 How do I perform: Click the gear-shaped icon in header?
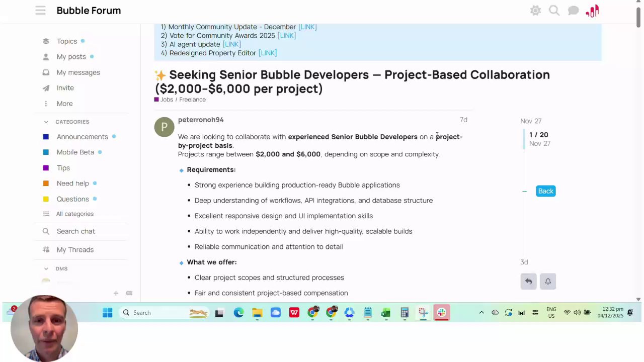[x=535, y=11]
